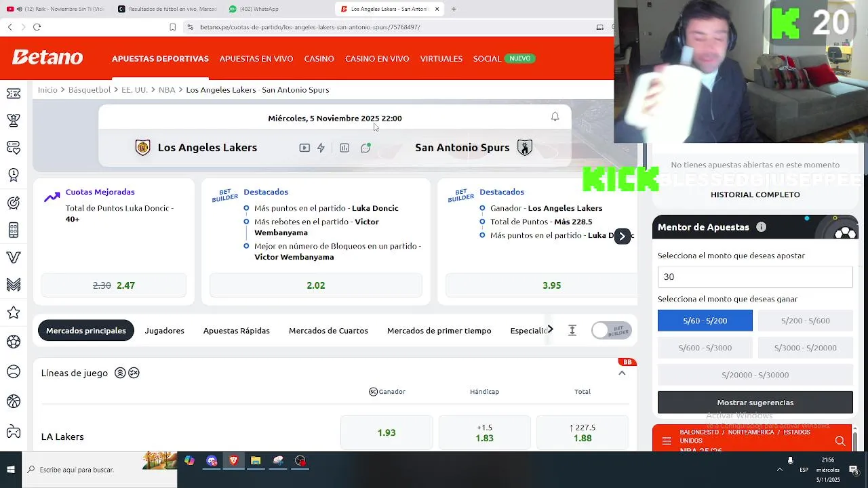Pick LA Lakers winner odds 1.93
The width and height of the screenshot is (868, 488).
(387, 432)
